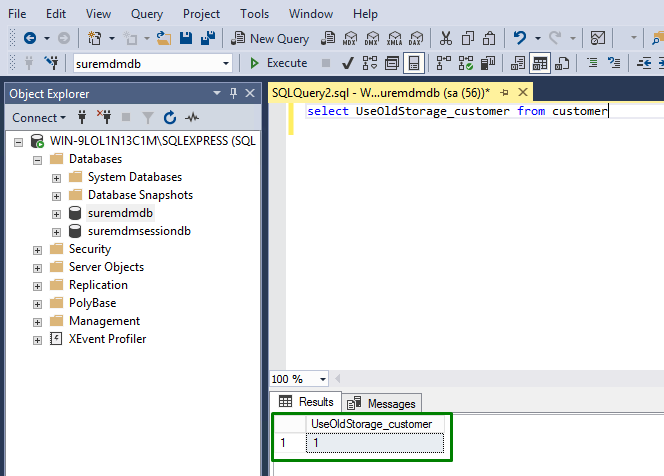
Task: Click the Undo arrow icon
Action: point(520,39)
